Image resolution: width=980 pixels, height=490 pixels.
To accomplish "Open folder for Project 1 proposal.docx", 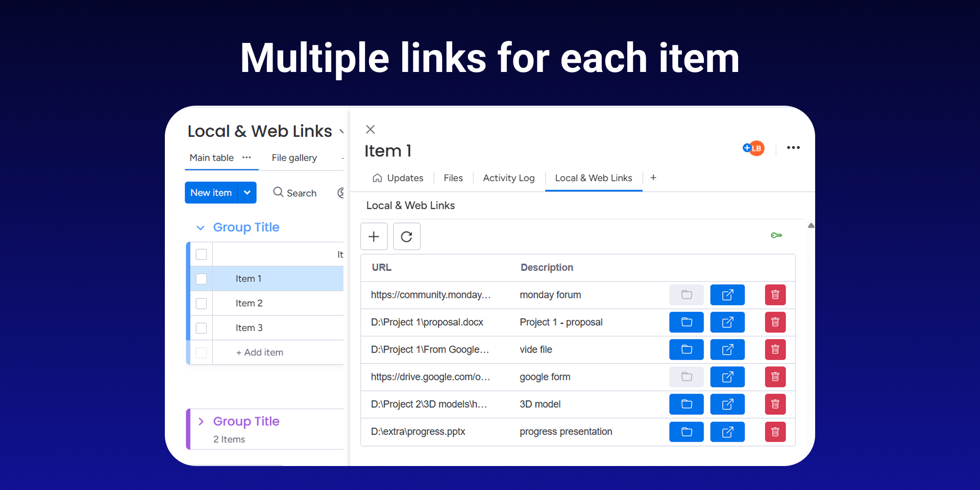I will tap(686, 322).
